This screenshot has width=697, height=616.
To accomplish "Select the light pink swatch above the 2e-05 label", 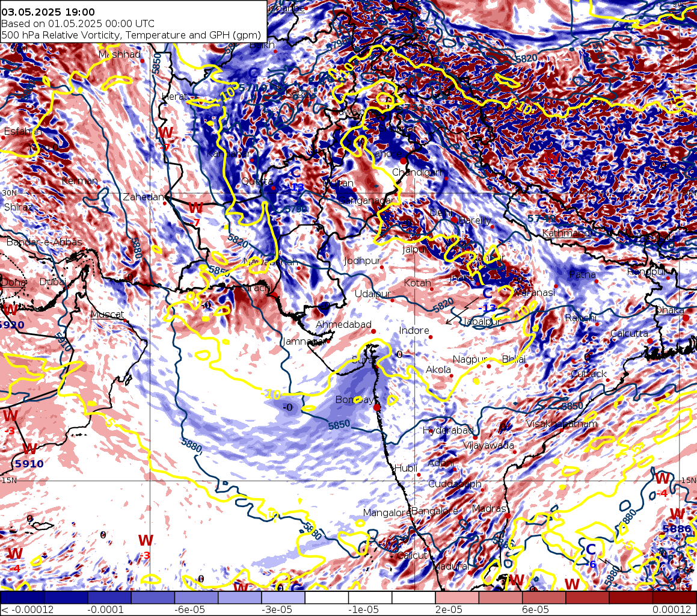I will click(x=457, y=597).
